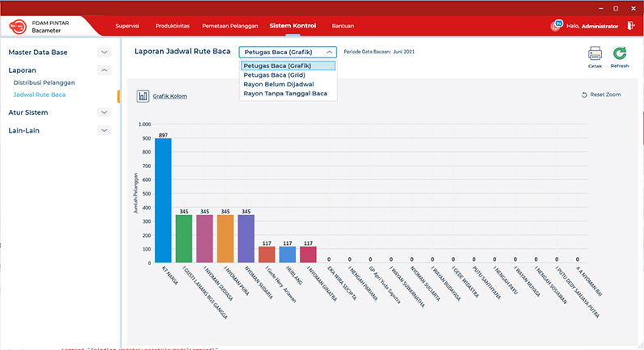Click the logout door icon
This screenshot has width=644, height=350.
(x=630, y=25)
